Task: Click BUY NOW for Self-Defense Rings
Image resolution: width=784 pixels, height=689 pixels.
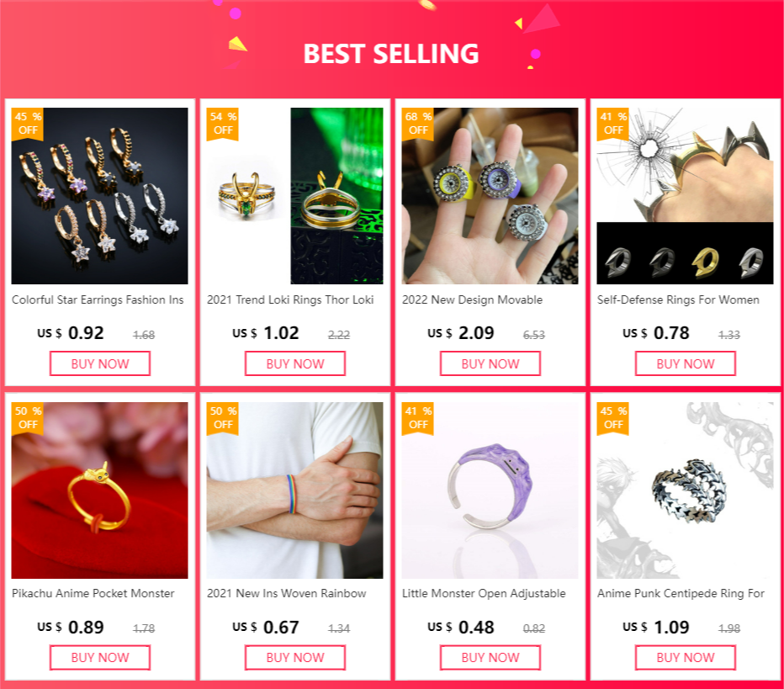Action: pos(686,363)
